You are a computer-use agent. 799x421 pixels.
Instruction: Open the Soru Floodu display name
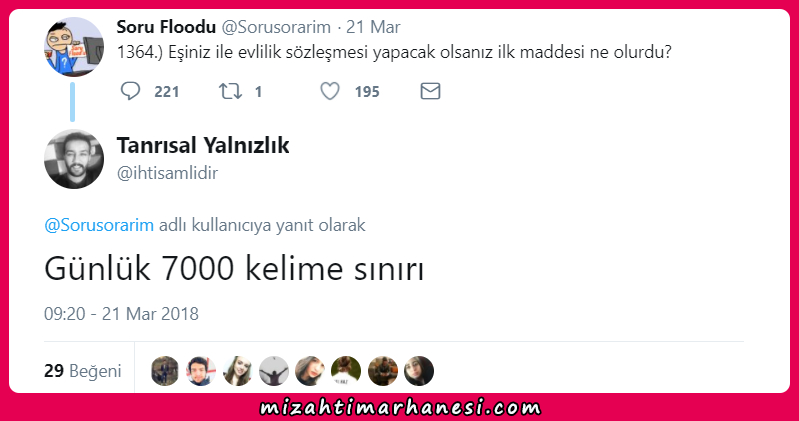166,27
